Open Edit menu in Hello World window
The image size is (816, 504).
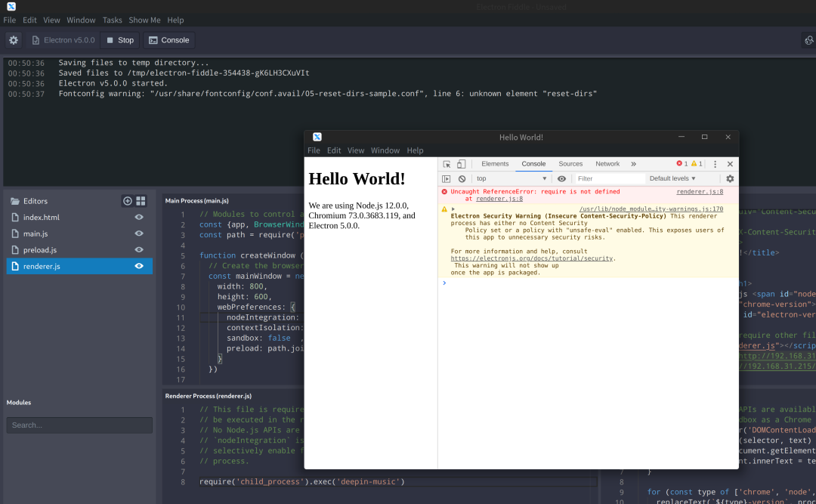[334, 150]
